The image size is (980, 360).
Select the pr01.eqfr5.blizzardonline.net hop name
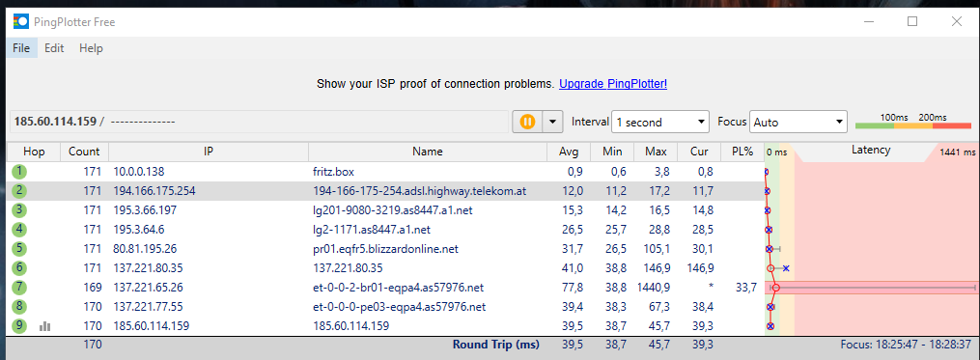pos(385,249)
